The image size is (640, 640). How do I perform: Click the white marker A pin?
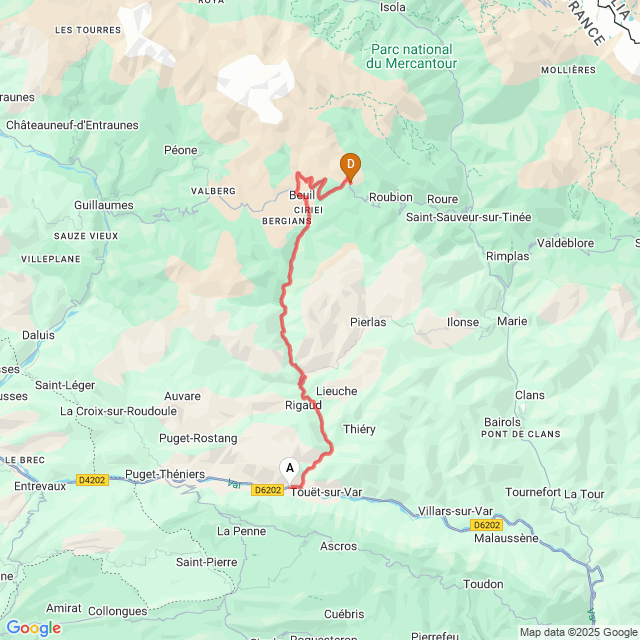pos(289,471)
